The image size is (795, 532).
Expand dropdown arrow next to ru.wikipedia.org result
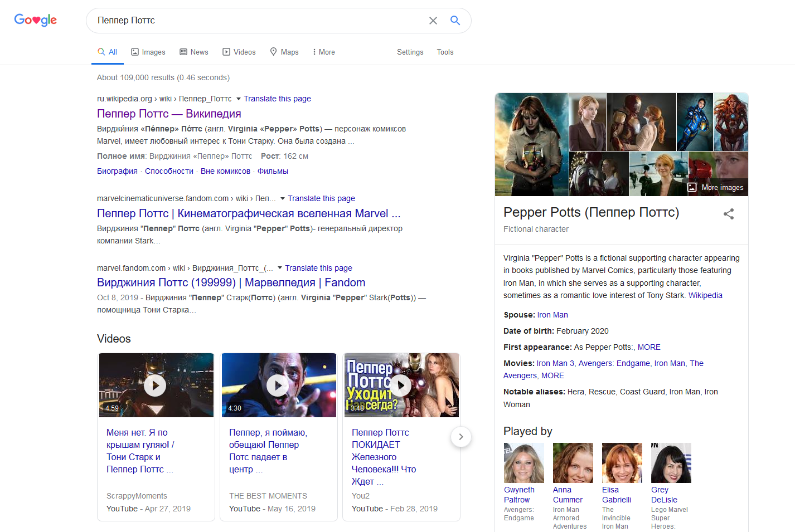[x=239, y=99]
